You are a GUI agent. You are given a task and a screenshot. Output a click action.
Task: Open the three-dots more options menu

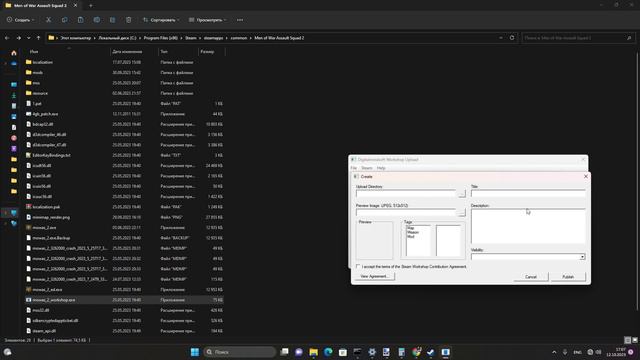click(240, 20)
